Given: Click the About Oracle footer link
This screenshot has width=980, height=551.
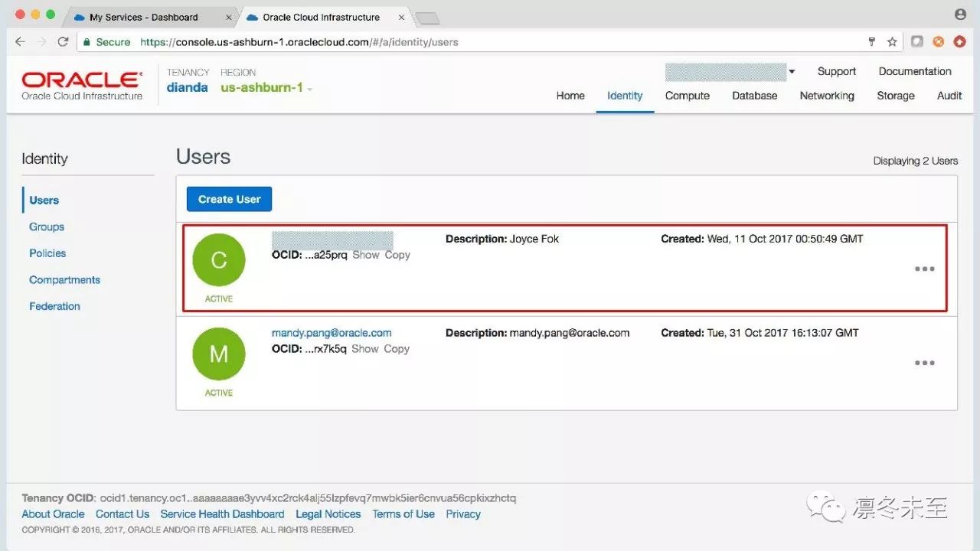Looking at the screenshot, I should coord(53,514).
